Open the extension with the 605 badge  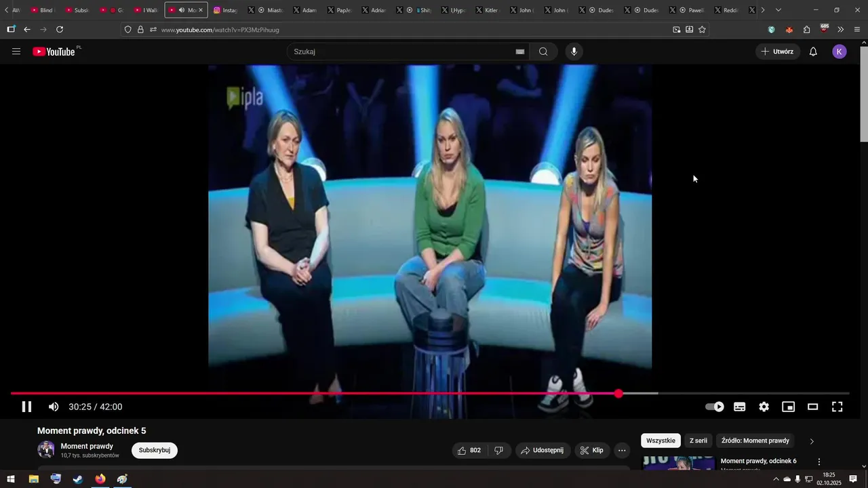point(824,29)
